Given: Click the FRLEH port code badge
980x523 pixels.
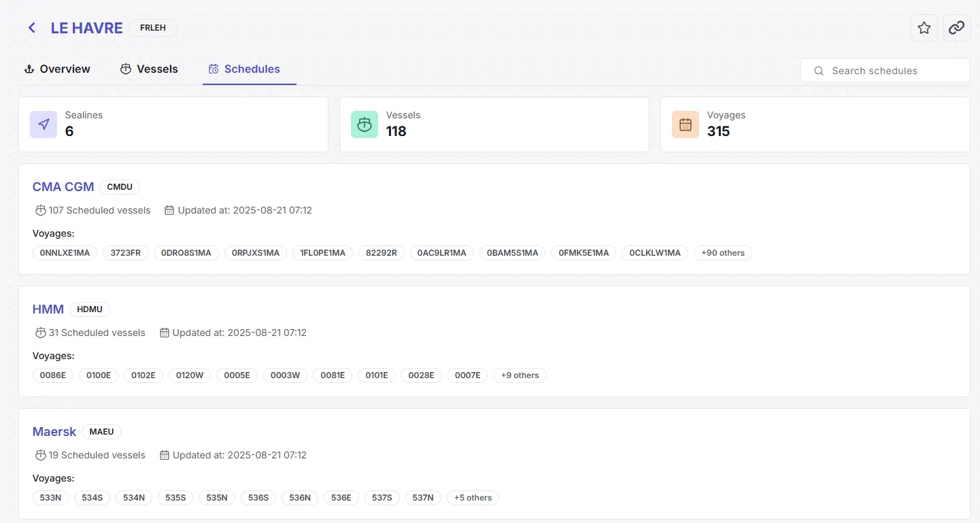Looking at the screenshot, I should (153, 28).
